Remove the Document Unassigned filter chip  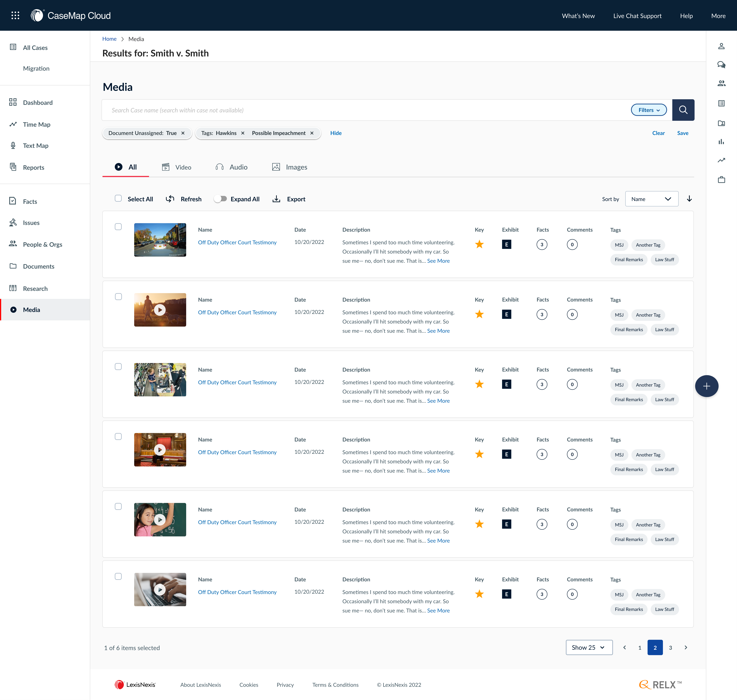[x=183, y=133]
